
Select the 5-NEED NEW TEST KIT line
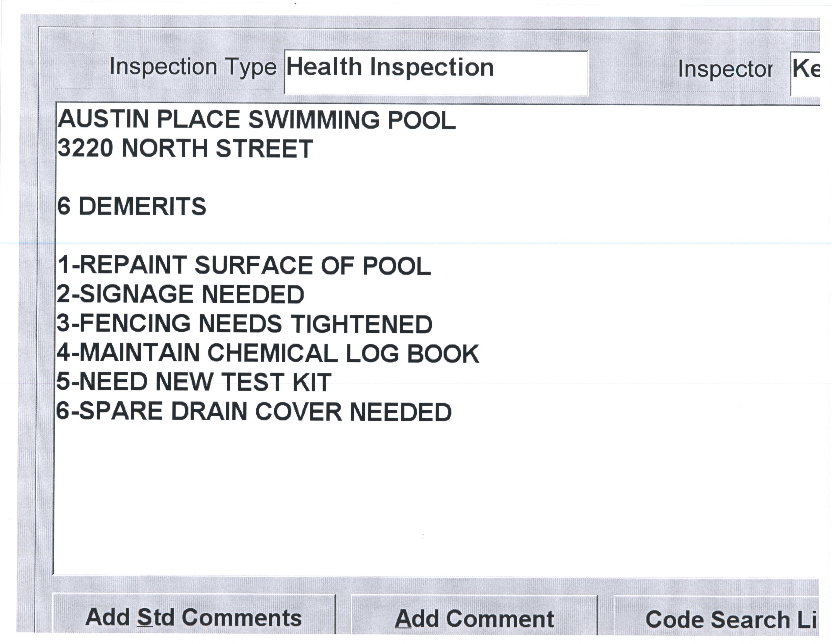194,382
